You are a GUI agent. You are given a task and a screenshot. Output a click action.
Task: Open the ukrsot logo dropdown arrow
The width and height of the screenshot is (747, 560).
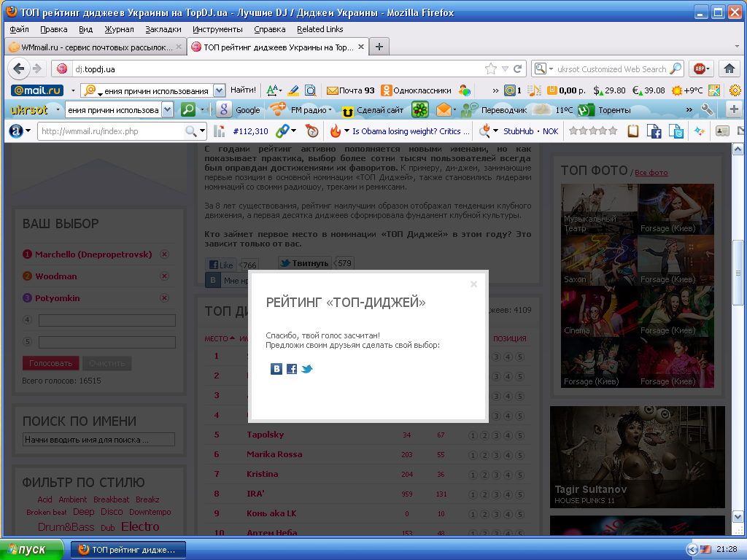58,110
